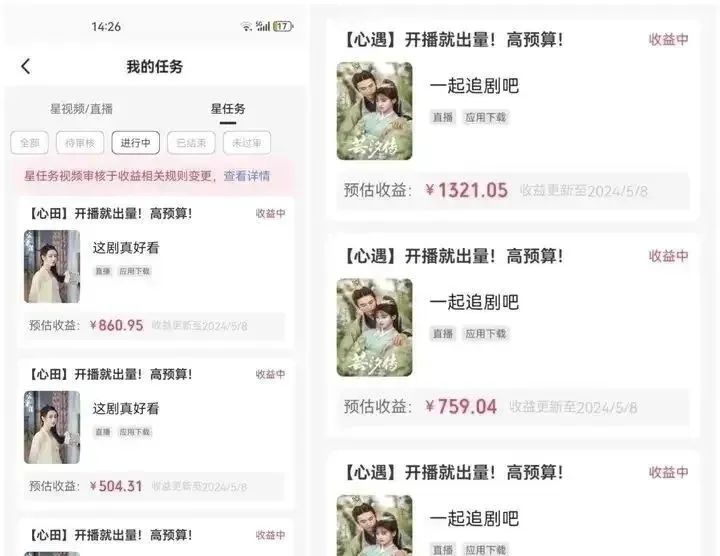Choose the 待审核 filter chip

(80, 143)
